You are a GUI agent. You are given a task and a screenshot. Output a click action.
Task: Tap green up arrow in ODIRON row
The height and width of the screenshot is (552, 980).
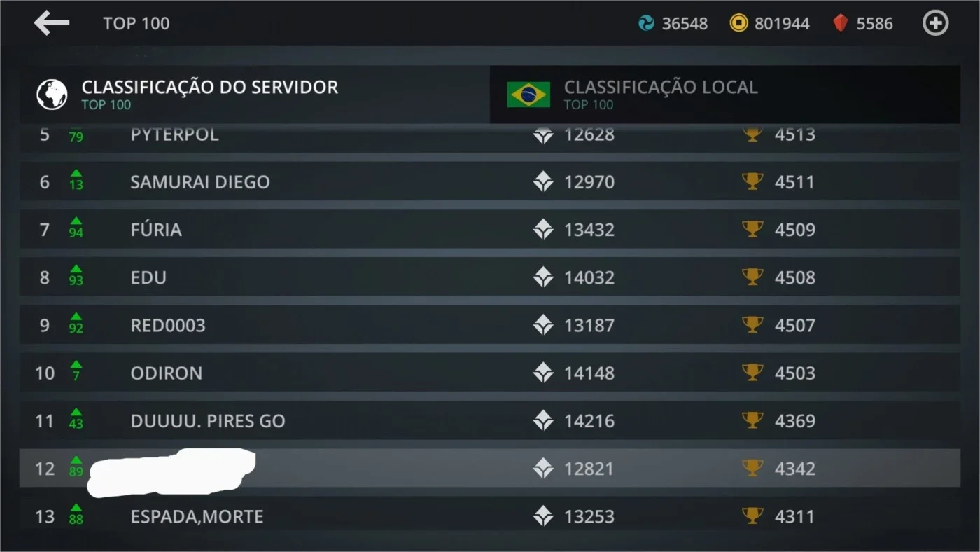click(76, 365)
